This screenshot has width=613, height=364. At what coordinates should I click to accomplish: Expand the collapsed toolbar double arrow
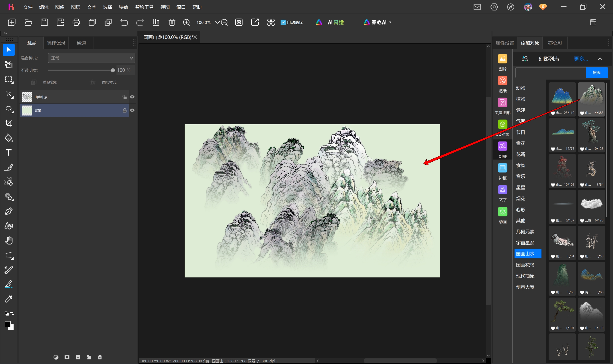click(5, 33)
